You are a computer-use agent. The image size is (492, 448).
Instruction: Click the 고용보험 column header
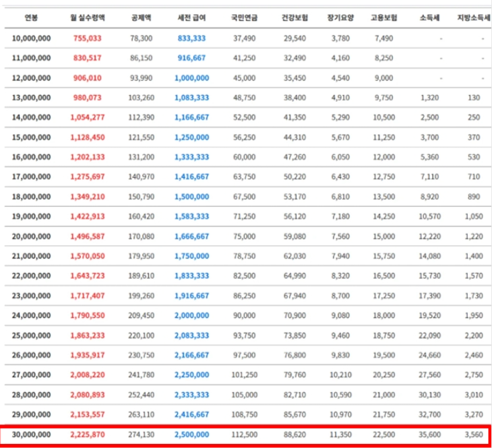coord(383,18)
